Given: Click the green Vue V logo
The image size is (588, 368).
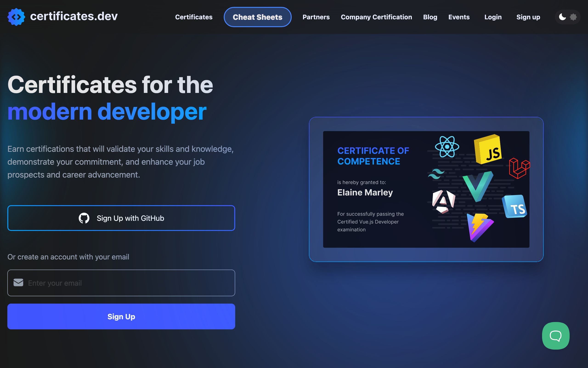Looking at the screenshot, I should (x=478, y=187).
